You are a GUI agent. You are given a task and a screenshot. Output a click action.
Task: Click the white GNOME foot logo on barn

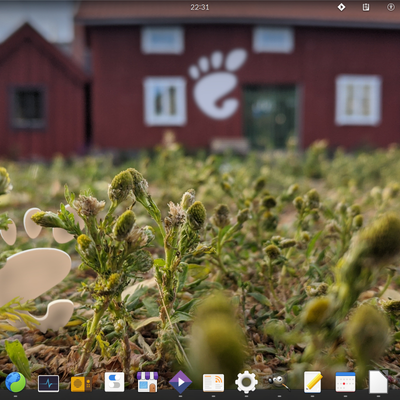(x=218, y=84)
